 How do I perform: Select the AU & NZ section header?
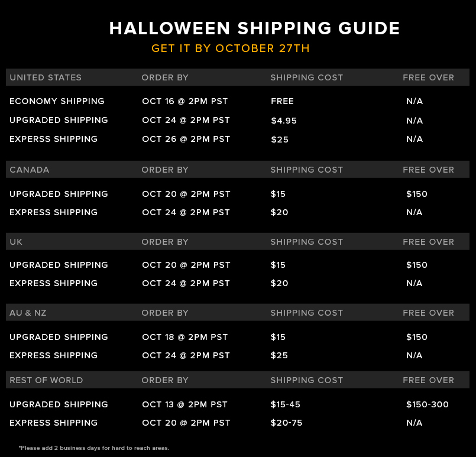[x=28, y=313]
